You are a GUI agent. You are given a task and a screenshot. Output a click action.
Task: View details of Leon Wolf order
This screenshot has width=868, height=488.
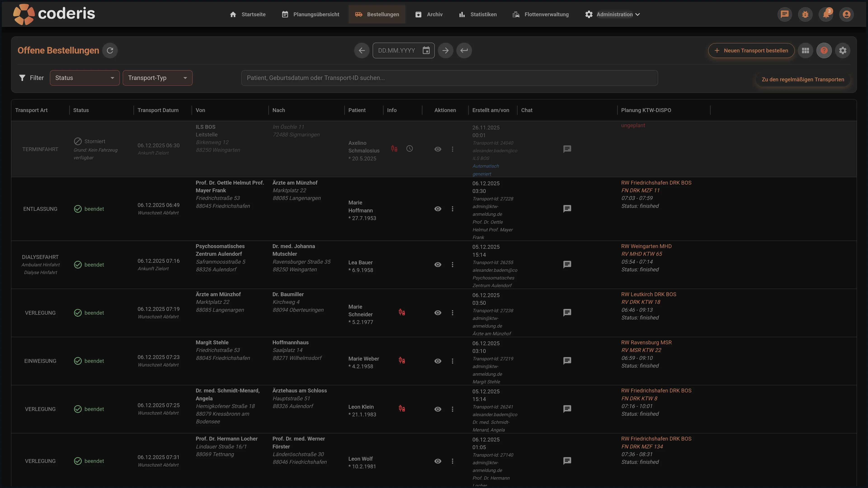(x=438, y=461)
